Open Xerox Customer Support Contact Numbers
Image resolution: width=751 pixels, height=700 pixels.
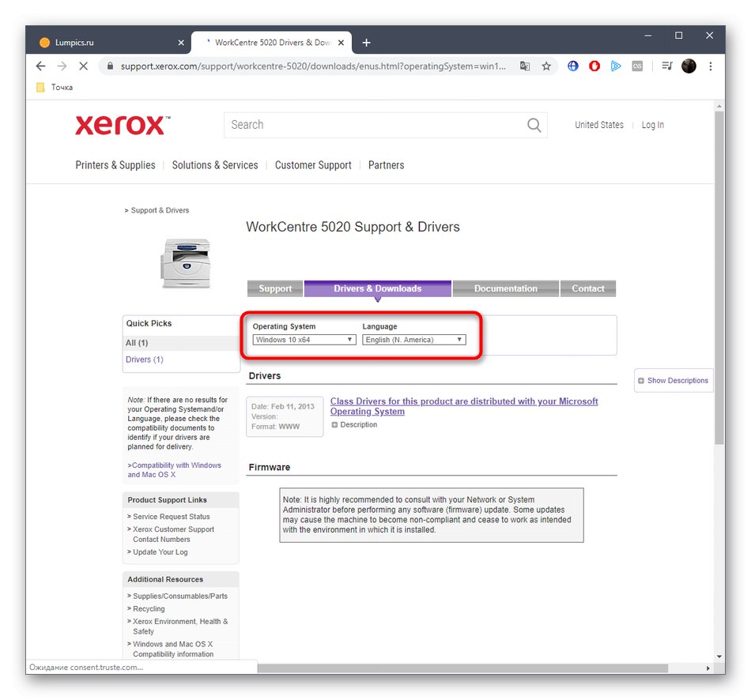(173, 534)
